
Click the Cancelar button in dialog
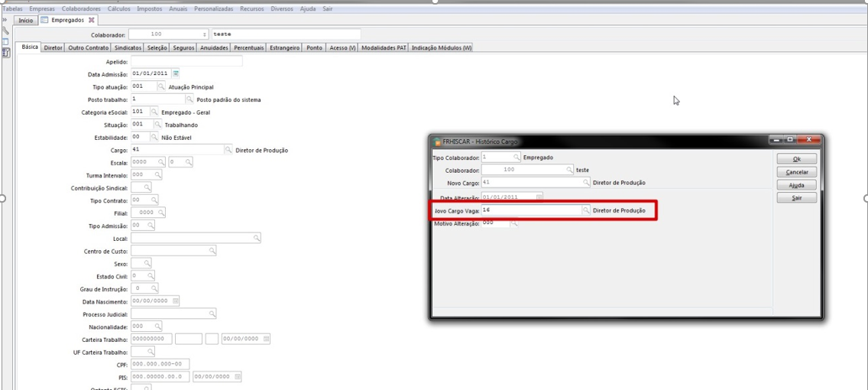(x=796, y=172)
